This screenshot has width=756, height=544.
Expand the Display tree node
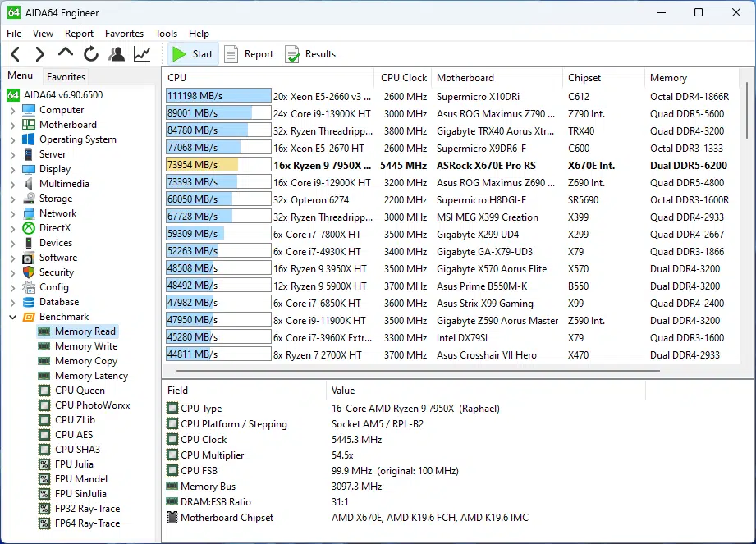13,169
